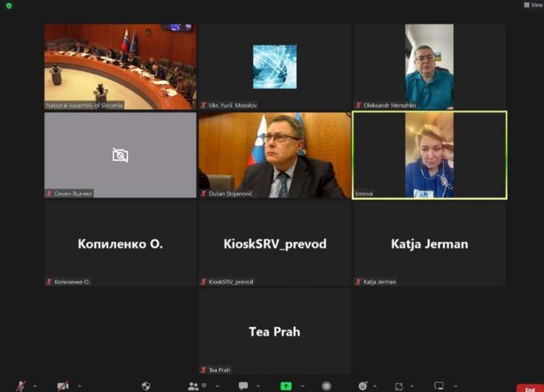
Task: Start video using the camera icon
Action: [63, 386]
